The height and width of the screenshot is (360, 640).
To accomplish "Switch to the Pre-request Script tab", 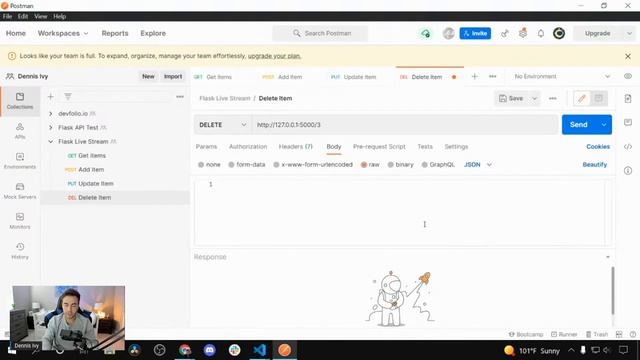I will tap(379, 147).
